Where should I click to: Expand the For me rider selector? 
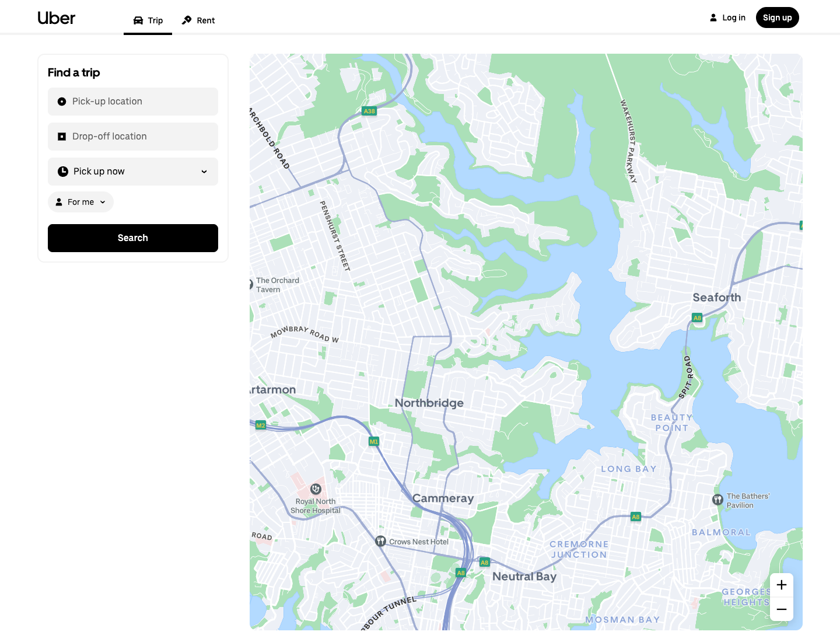[x=80, y=202]
